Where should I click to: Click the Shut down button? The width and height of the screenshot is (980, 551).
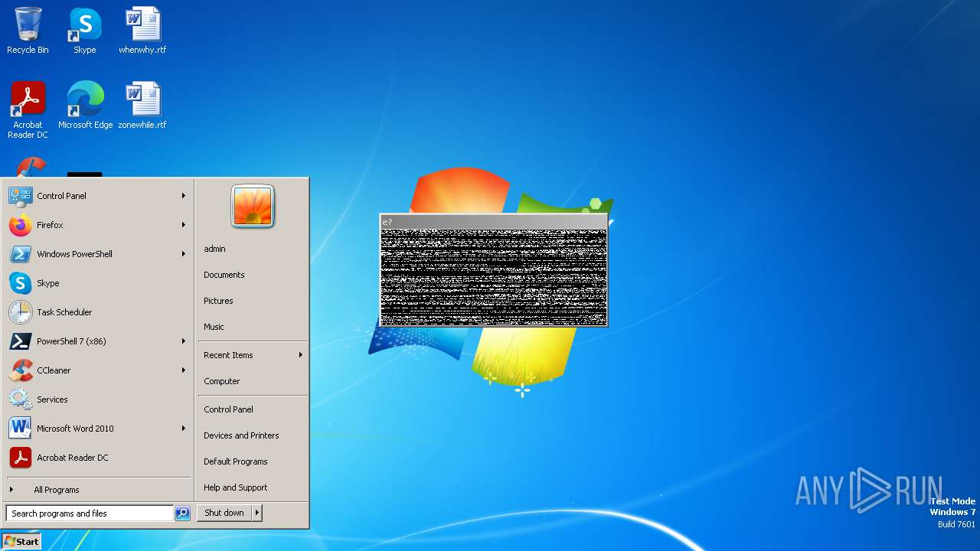(224, 513)
